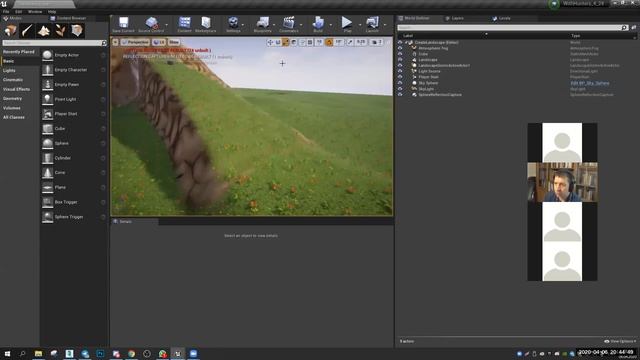Click the Point Light bulb icon
The width and height of the screenshot is (640, 360).
(x=48, y=99)
